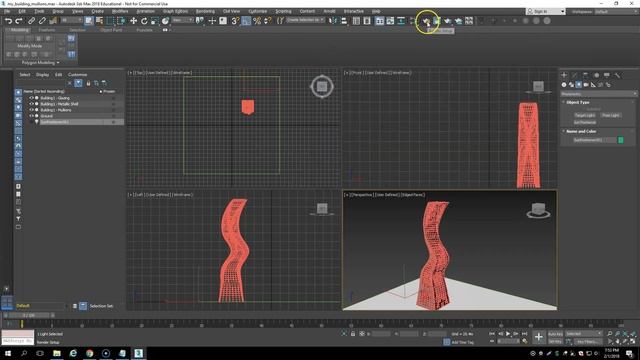The image size is (640, 360).
Task: Switch to the Modify command panel tab
Action: click(575, 75)
